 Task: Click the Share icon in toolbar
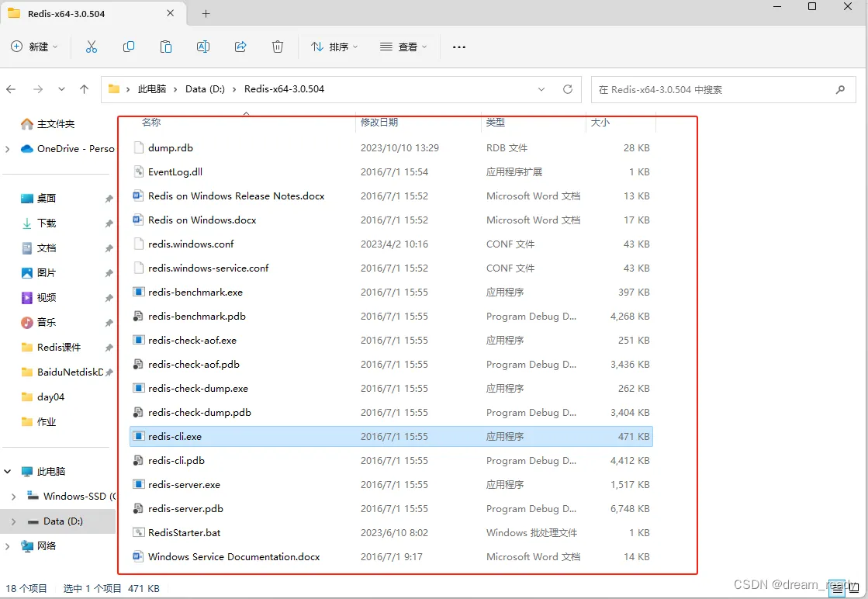pos(240,47)
